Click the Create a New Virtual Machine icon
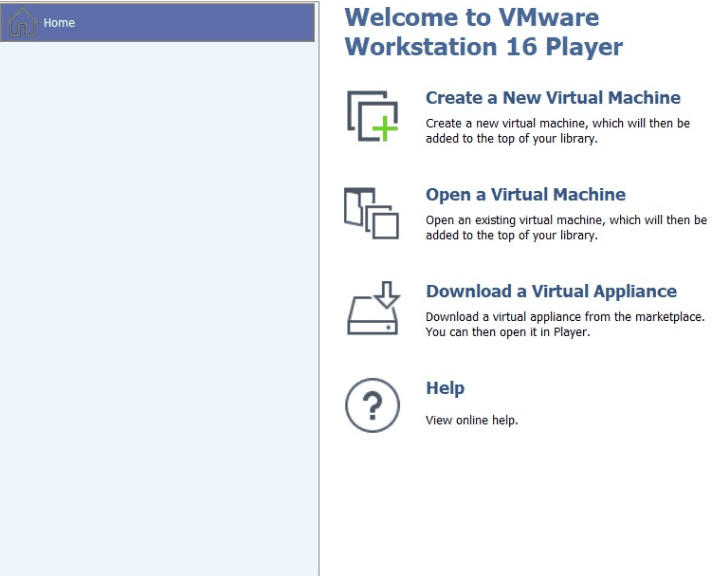This screenshot has height=576, width=723. tap(373, 116)
